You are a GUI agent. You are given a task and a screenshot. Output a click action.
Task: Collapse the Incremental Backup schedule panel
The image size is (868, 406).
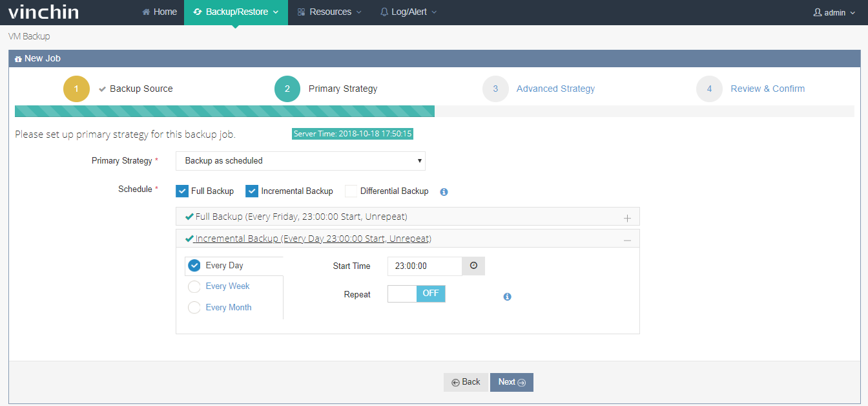coord(626,239)
